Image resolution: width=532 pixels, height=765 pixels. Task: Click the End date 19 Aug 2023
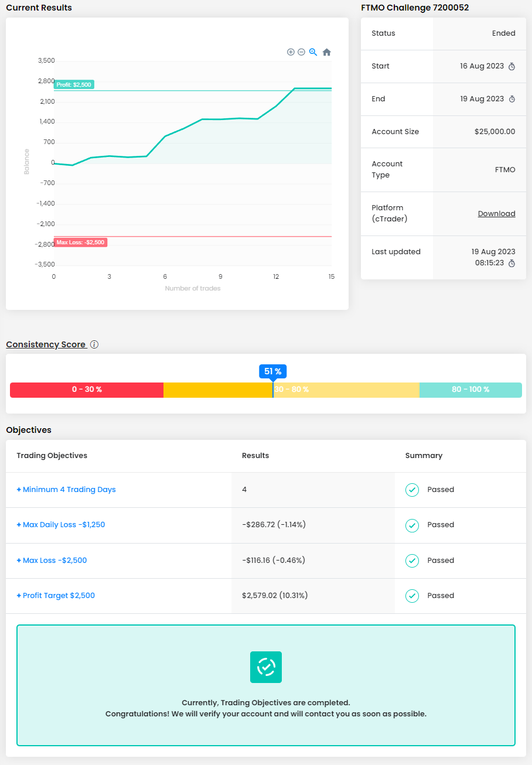click(482, 99)
